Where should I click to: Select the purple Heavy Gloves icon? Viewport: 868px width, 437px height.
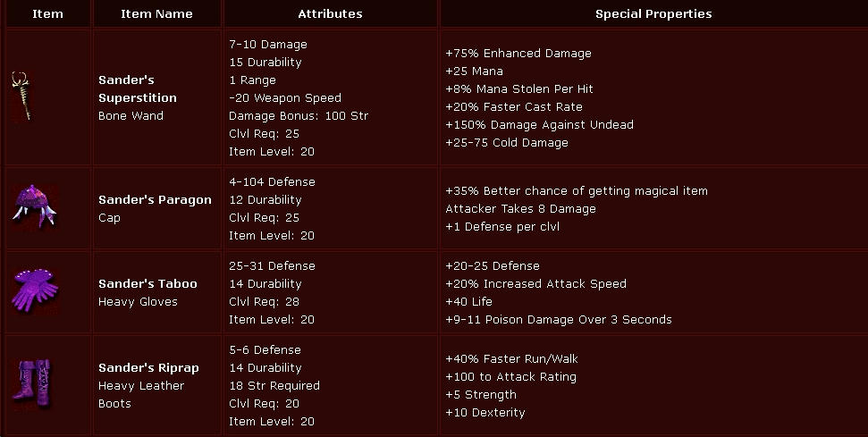(x=34, y=290)
